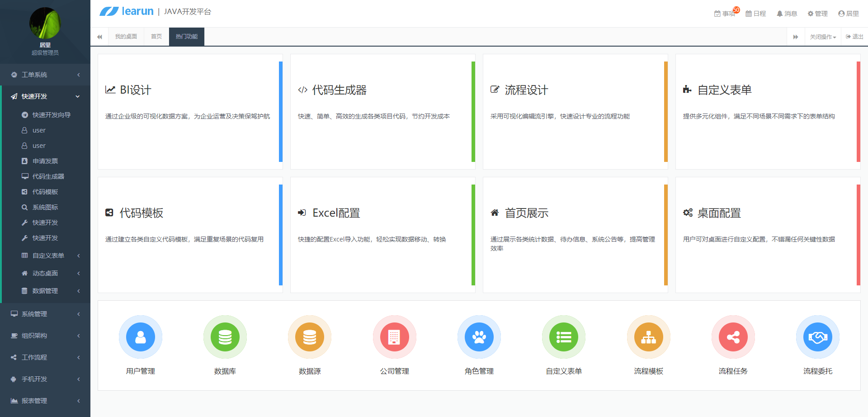Click the user avatar picture in sidebar
868x417 pixels.
(x=45, y=23)
